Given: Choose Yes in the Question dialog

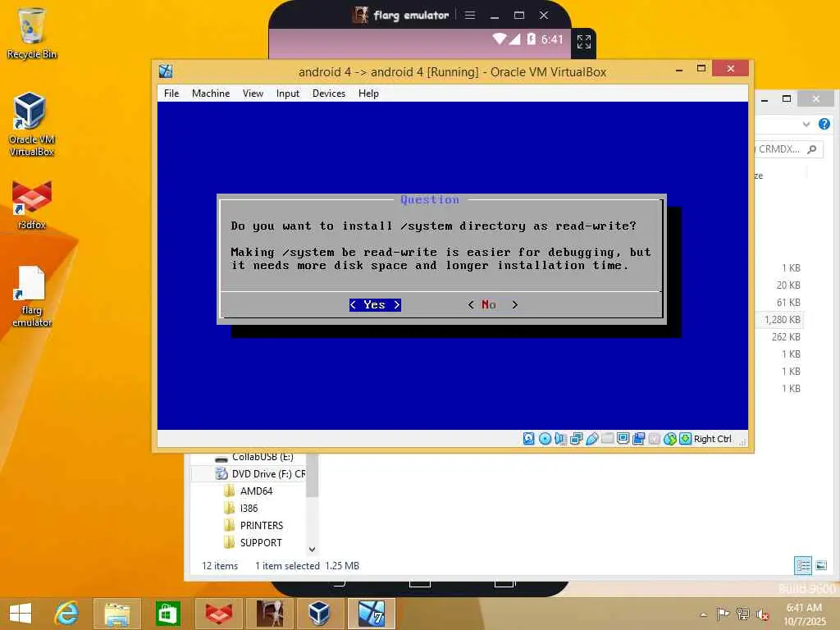Looking at the screenshot, I should 375,305.
